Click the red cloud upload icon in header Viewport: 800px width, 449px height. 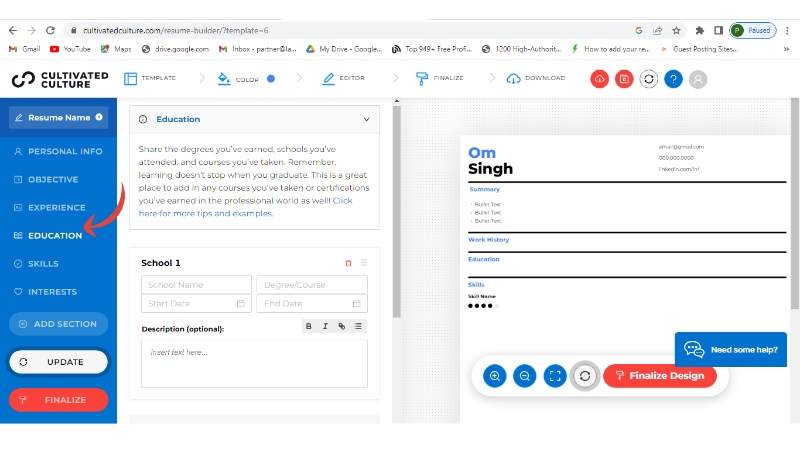(600, 78)
